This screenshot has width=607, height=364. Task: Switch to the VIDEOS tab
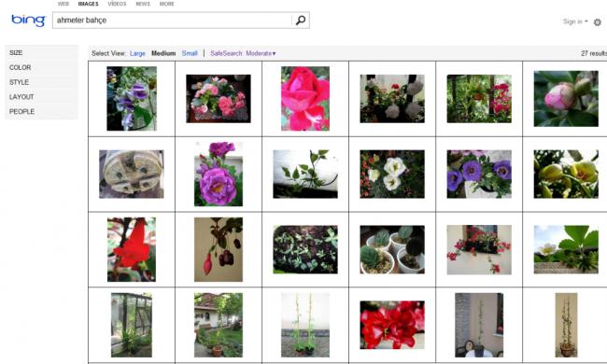pyautogui.click(x=117, y=4)
